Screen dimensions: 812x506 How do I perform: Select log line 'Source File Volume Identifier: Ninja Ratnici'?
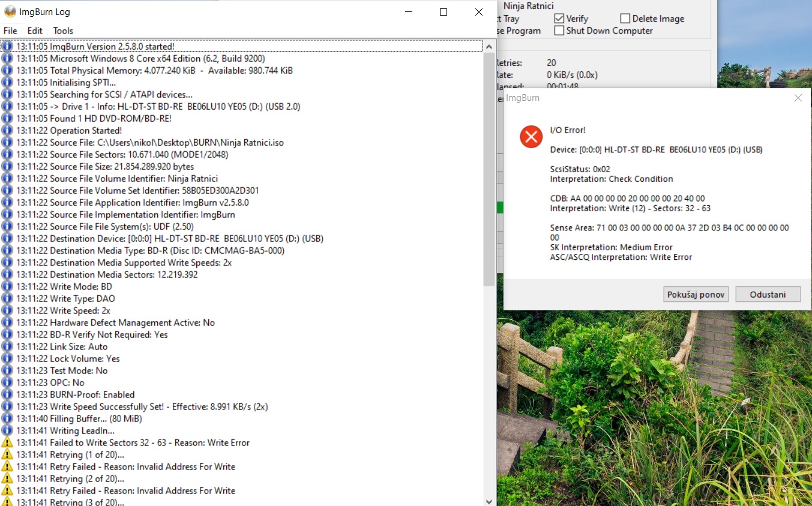(242, 178)
